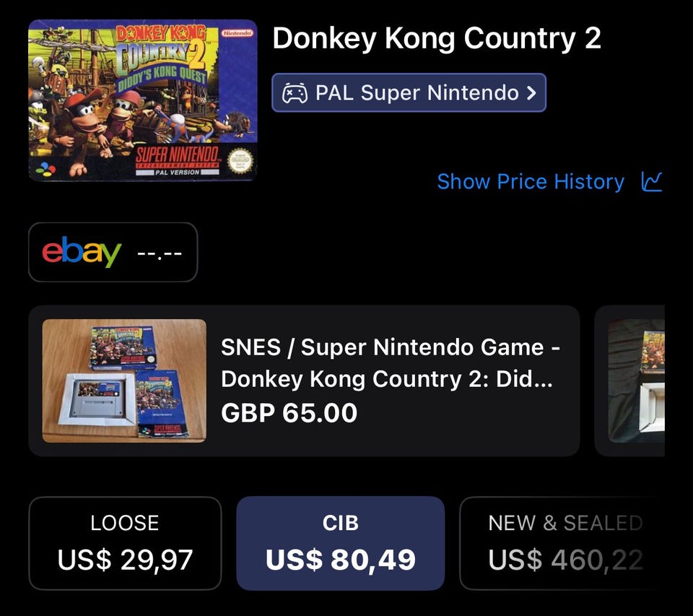Image resolution: width=693 pixels, height=616 pixels.
Task: Click the price history chart icon
Action: 651,181
